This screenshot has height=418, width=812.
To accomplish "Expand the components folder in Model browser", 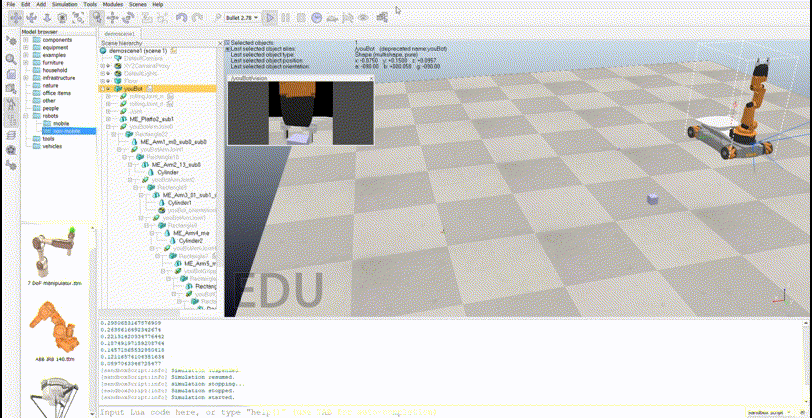I will 26,42.
